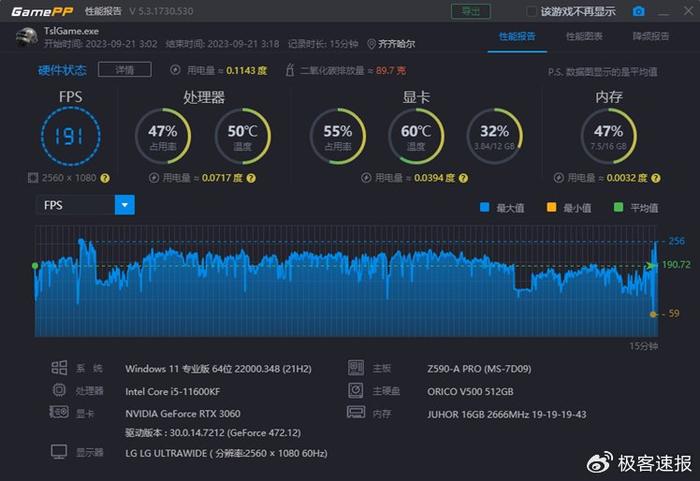The height and width of the screenshot is (481, 700).
Task: Click the 详情 details button
Action: (125, 70)
